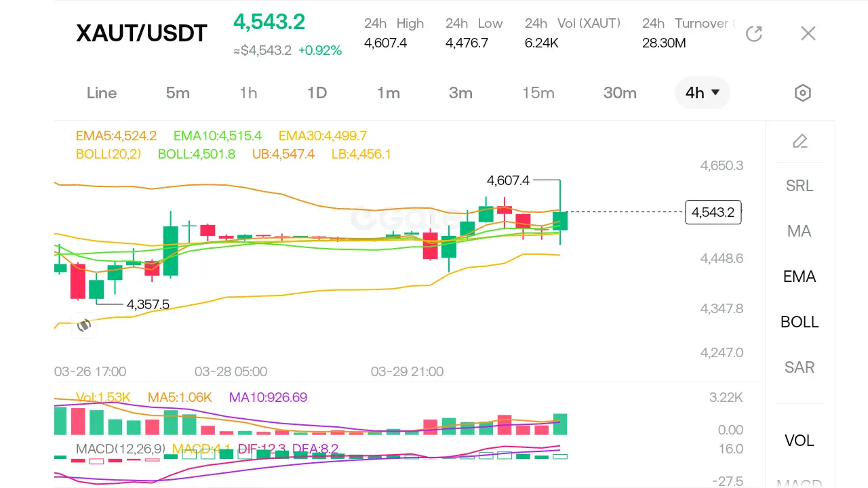Click the Vol:1.53K legend label
Image resolution: width=868 pixels, height=488 pixels.
pos(103,397)
